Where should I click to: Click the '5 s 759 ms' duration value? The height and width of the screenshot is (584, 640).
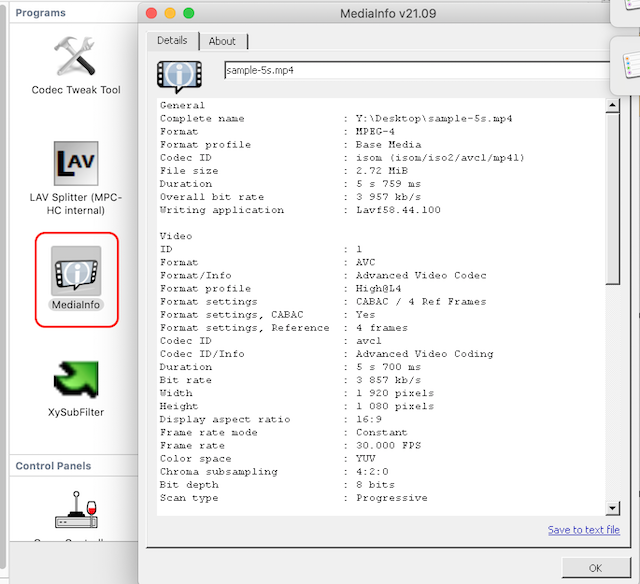(x=388, y=184)
